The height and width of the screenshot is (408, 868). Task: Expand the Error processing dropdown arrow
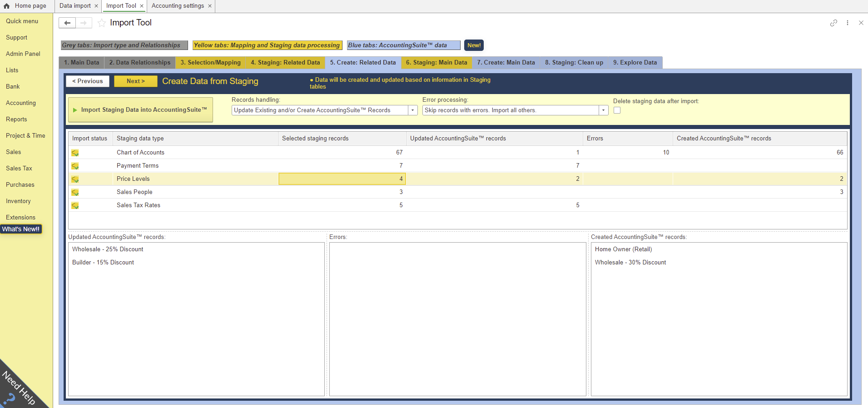pyautogui.click(x=603, y=110)
